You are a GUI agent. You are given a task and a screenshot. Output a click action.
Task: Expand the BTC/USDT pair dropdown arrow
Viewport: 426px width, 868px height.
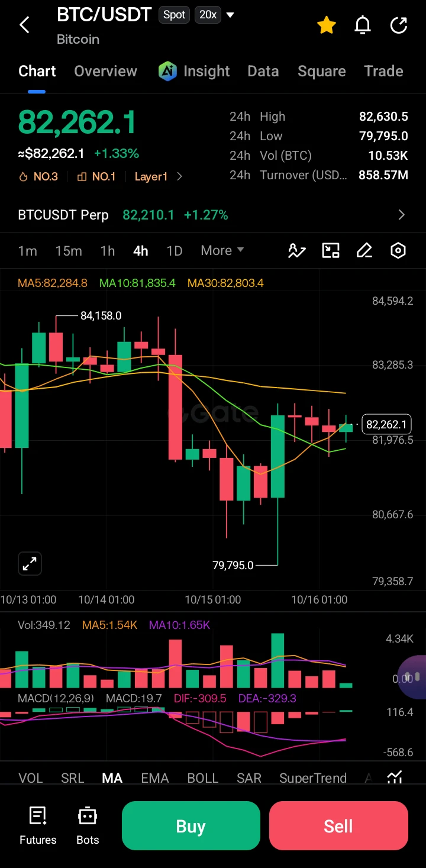pos(231,15)
